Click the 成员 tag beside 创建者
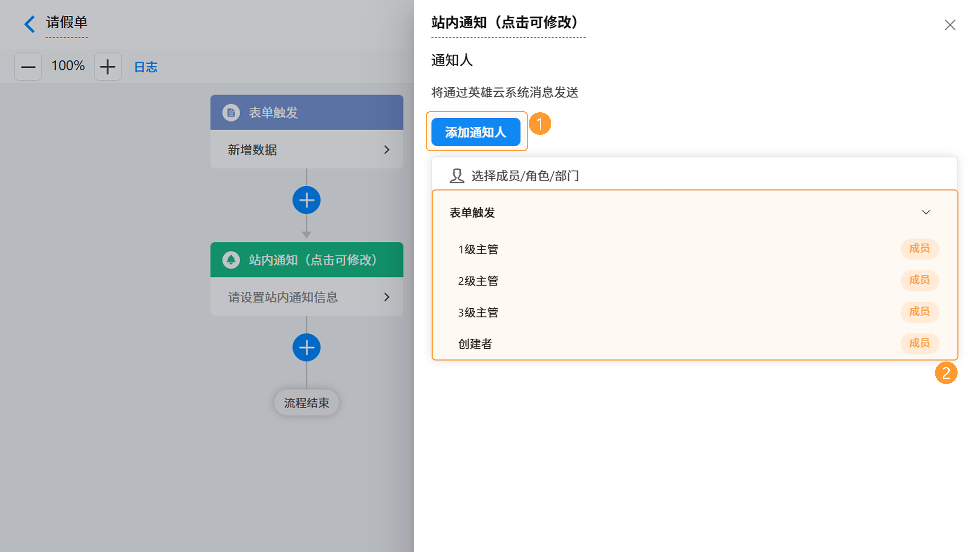This screenshot has height=552, width=980. [x=920, y=343]
